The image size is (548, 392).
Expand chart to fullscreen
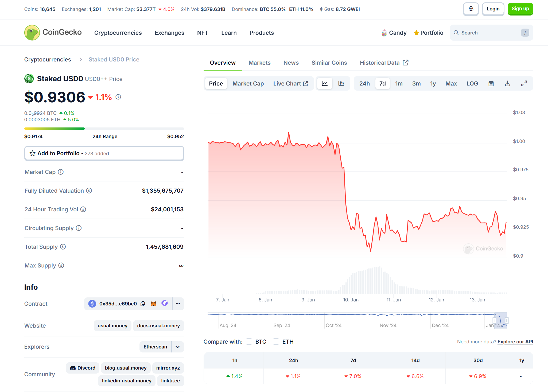524,83
